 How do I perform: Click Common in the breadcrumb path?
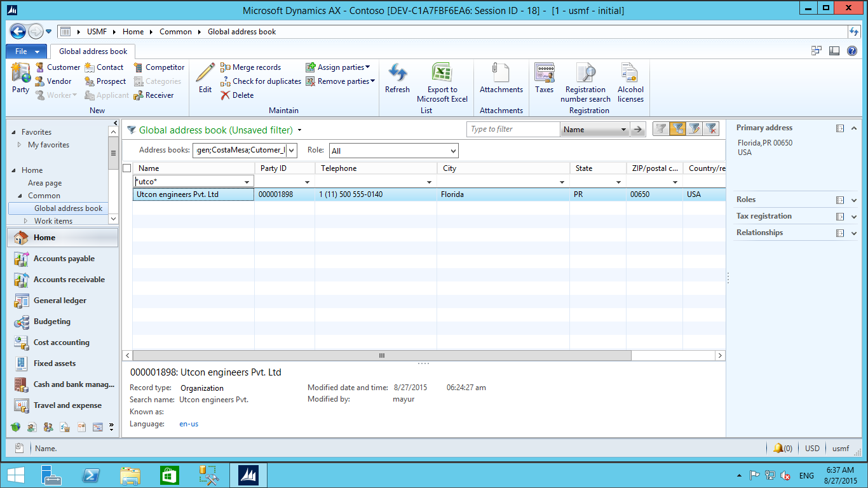click(175, 32)
